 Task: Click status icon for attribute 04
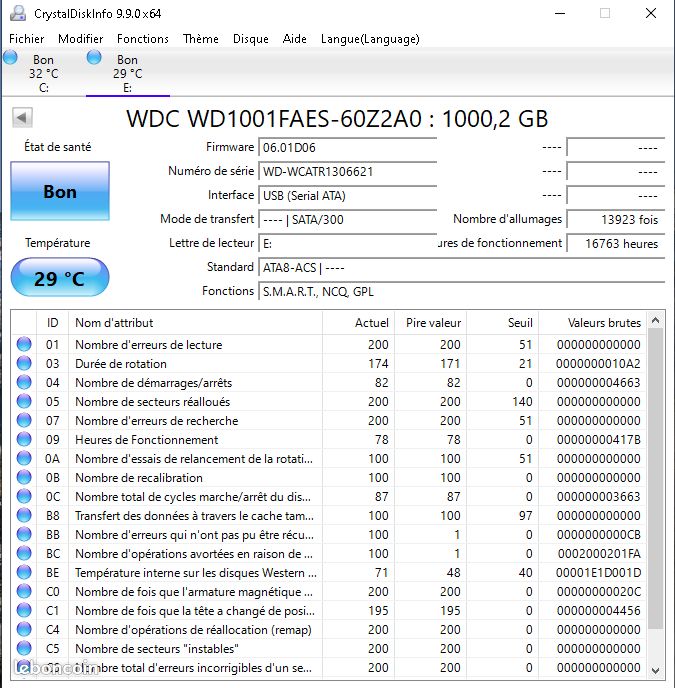pyautogui.click(x=24, y=382)
